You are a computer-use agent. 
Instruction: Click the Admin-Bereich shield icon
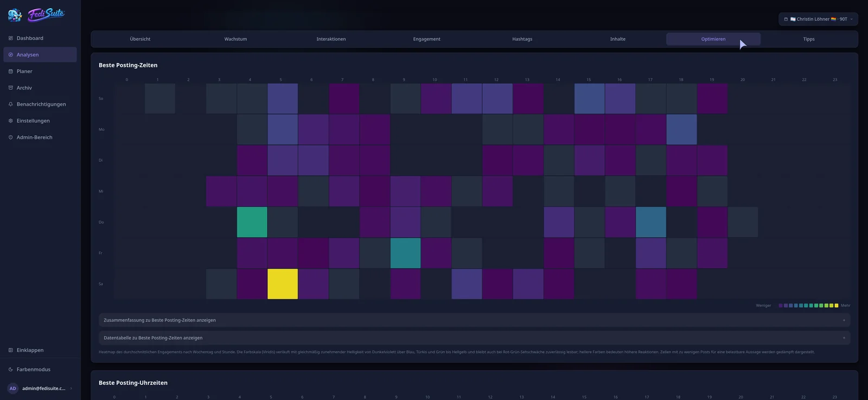pyautogui.click(x=10, y=137)
